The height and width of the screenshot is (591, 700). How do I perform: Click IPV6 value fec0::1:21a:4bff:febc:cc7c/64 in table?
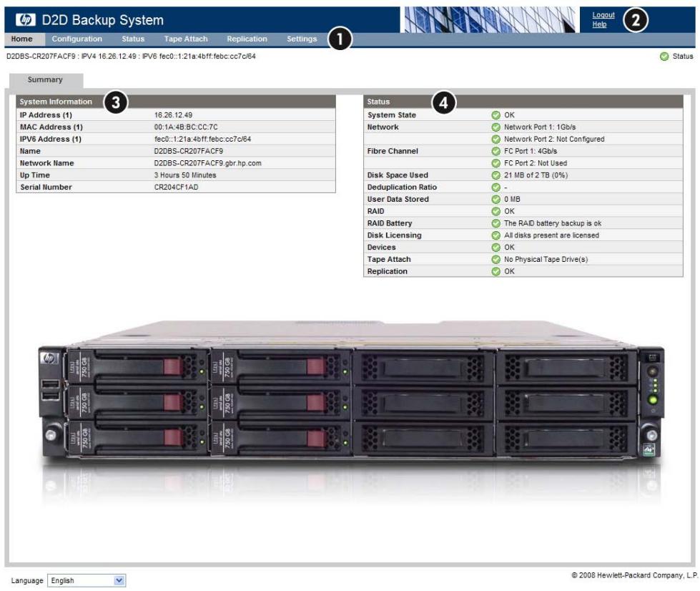click(202, 140)
